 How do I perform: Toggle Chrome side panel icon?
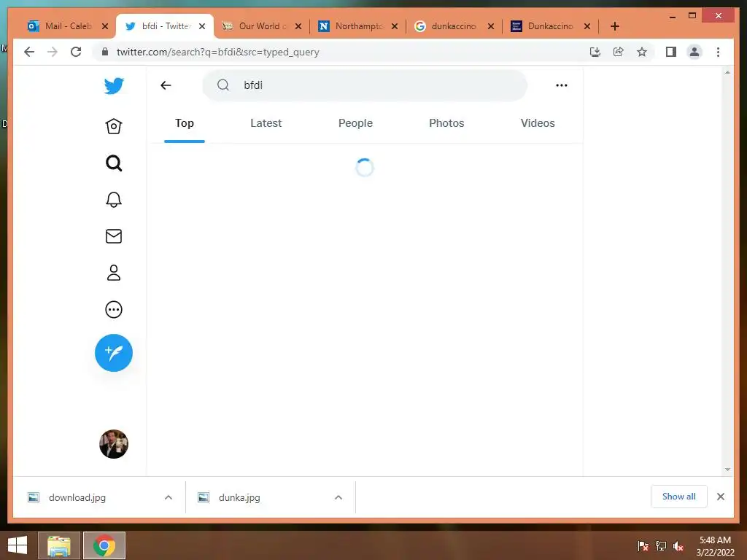(x=671, y=52)
